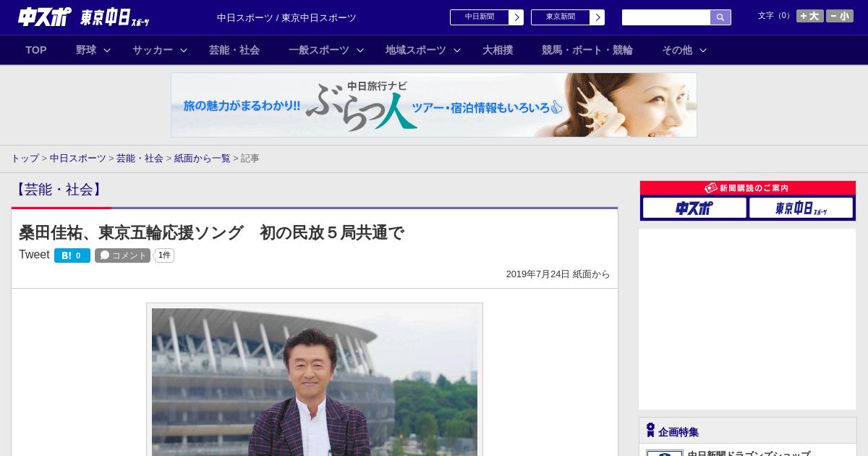The image size is (868, 456).
Task: Click the 東京中日スポーツ logo
Action: click(x=115, y=17)
